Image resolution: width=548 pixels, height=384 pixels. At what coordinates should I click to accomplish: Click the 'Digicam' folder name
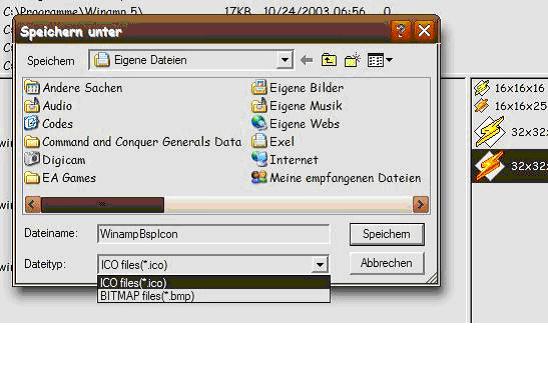pyautogui.click(x=64, y=160)
